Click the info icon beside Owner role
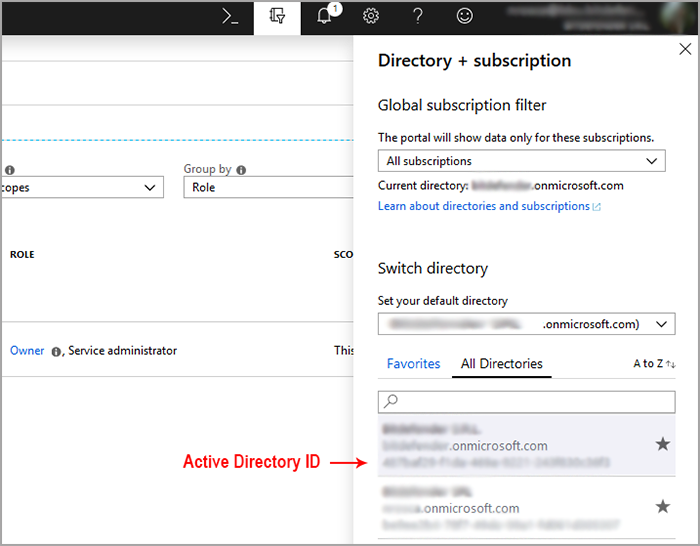 (x=56, y=351)
